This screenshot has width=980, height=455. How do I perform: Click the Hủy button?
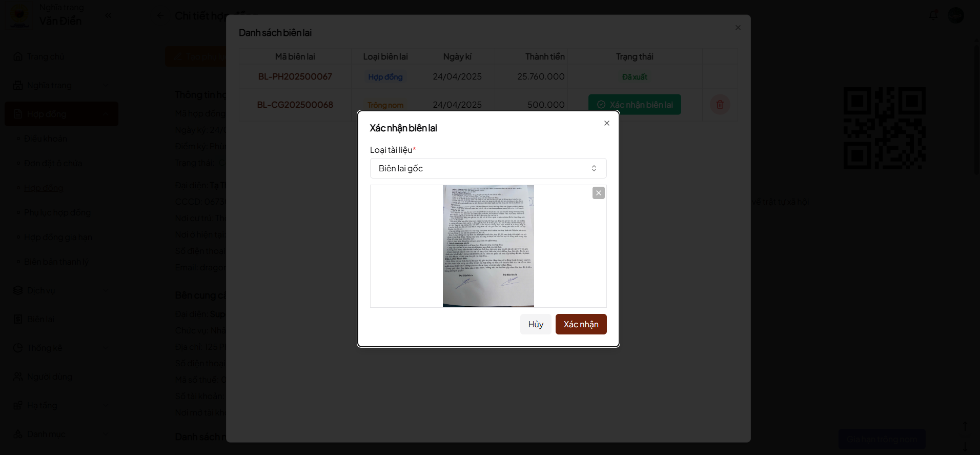(x=535, y=324)
